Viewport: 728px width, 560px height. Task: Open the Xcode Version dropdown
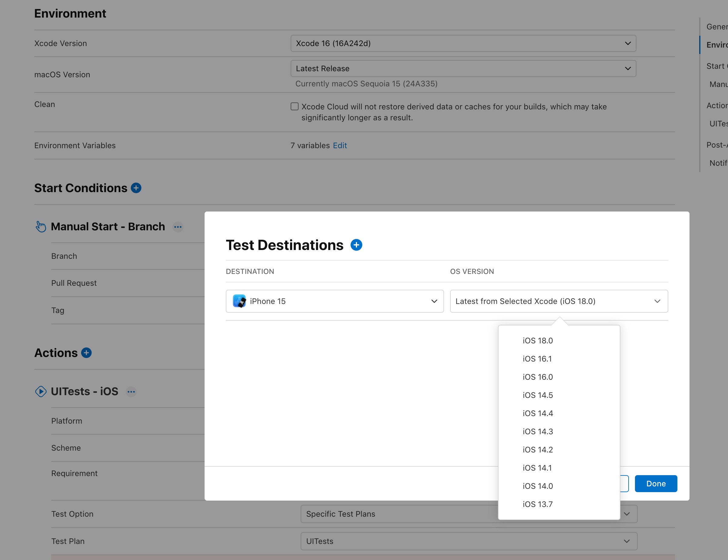coord(463,43)
